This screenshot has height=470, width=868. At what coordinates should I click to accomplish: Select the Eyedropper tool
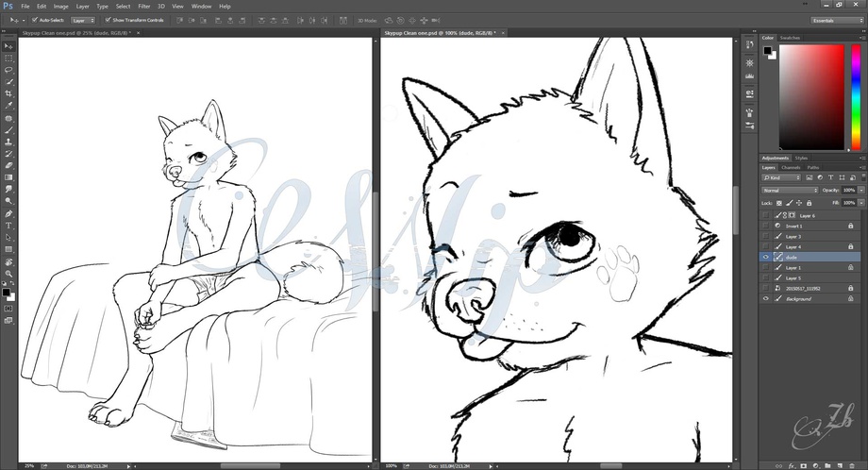(x=8, y=106)
